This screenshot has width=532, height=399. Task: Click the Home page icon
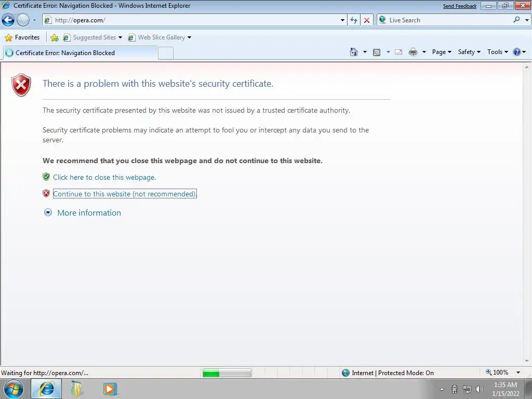click(353, 52)
